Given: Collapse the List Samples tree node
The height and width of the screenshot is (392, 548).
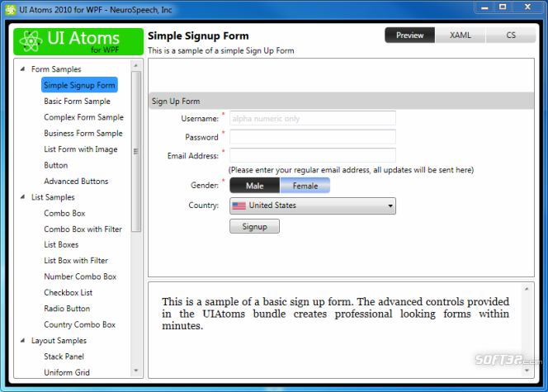Looking at the screenshot, I should point(23,197).
